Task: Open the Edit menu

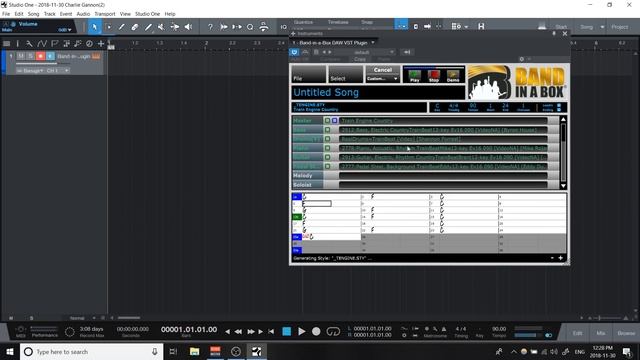Action: coord(19,14)
